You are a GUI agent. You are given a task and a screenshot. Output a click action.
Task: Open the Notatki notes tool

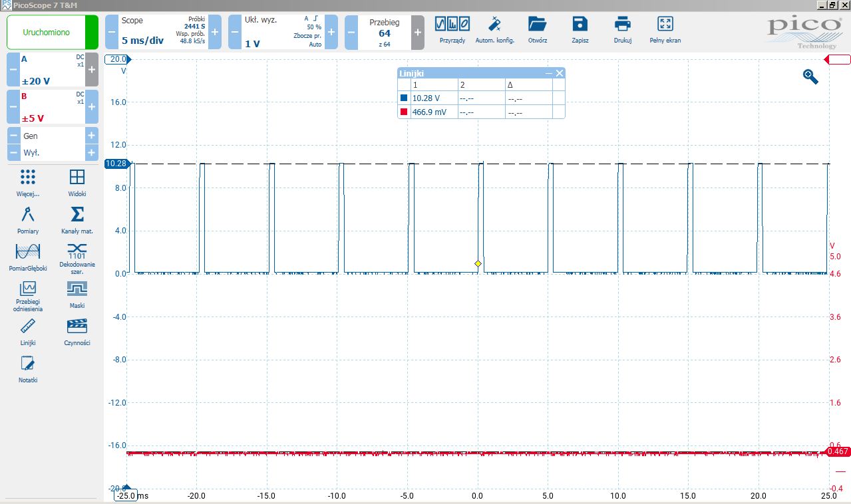point(28,370)
